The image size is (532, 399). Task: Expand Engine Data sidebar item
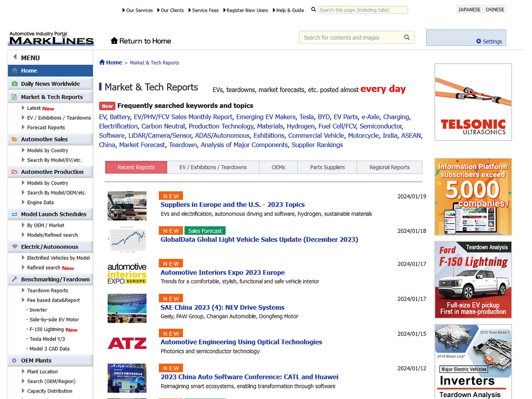[x=23, y=203]
